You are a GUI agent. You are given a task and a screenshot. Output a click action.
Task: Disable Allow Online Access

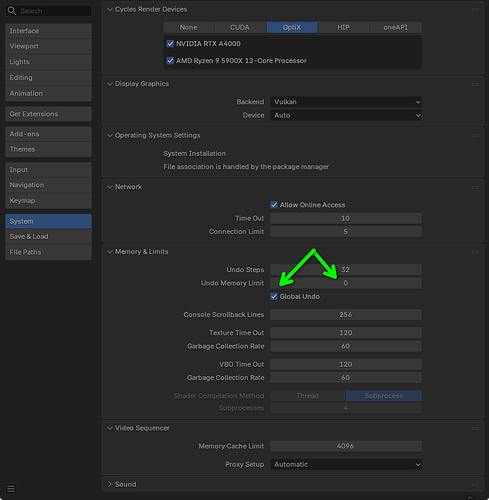tap(274, 205)
